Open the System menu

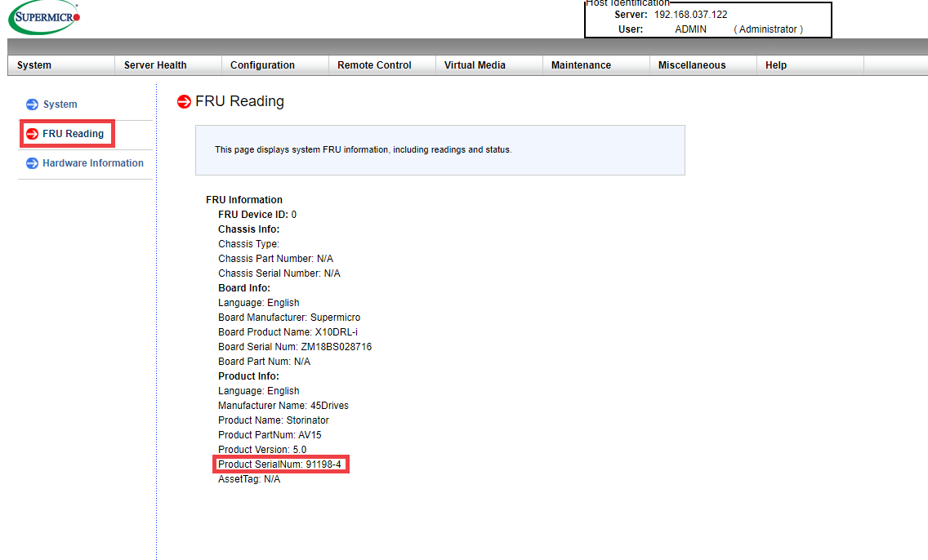[x=34, y=65]
